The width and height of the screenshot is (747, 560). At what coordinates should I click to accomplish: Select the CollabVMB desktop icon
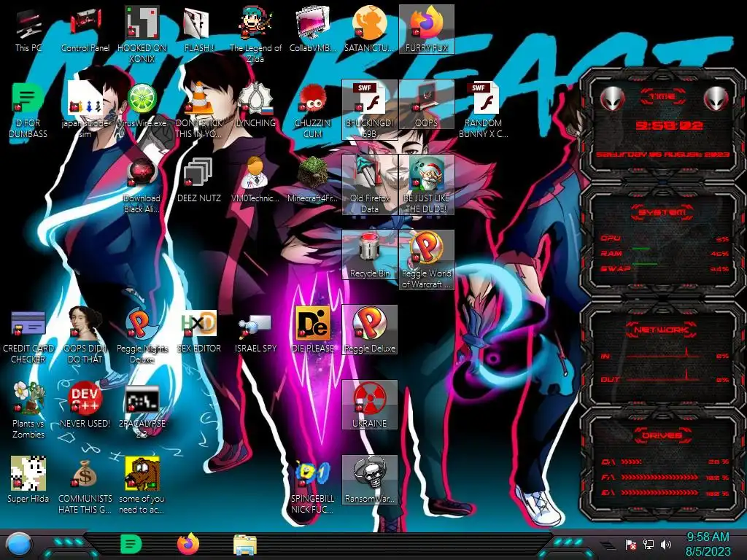[x=312, y=30]
